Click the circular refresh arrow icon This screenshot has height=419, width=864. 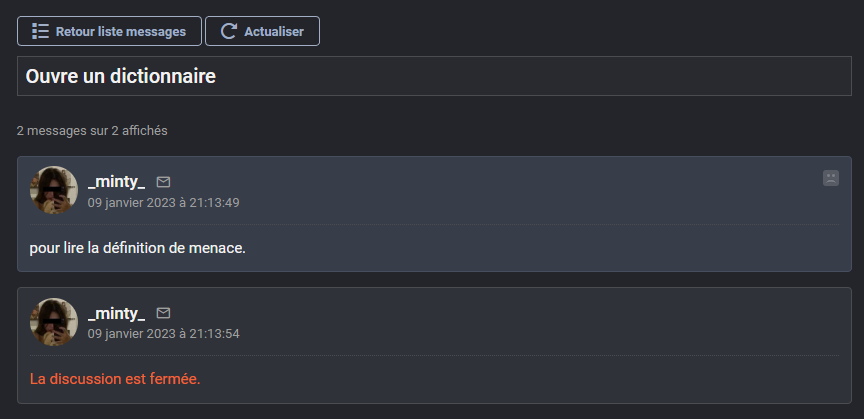click(228, 31)
